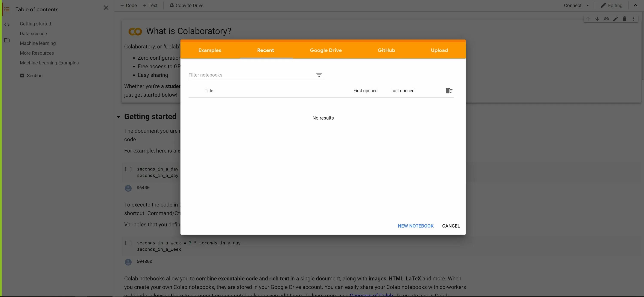Viewport: 644px width, 297px height.
Task: Expand the Connect dropdown arrow
Action: tap(588, 6)
